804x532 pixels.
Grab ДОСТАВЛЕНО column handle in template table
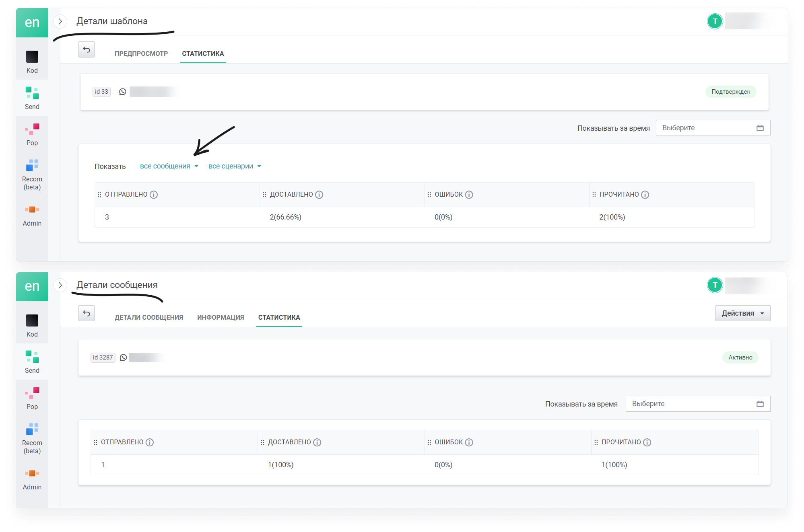click(264, 195)
